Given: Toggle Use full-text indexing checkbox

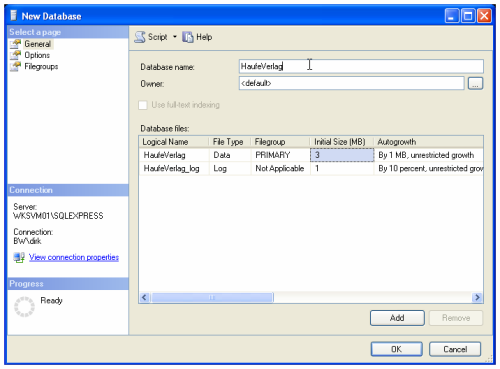Looking at the screenshot, I should [x=143, y=105].
